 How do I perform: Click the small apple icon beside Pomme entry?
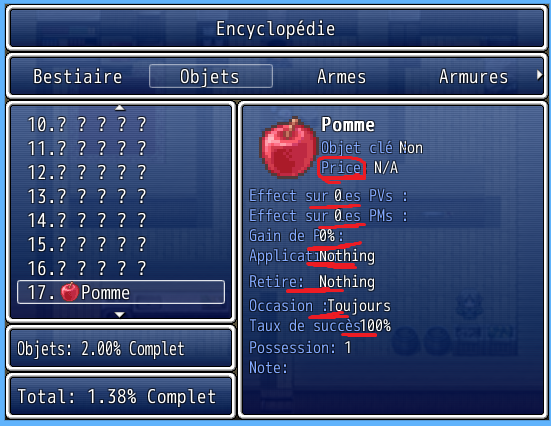tap(70, 292)
